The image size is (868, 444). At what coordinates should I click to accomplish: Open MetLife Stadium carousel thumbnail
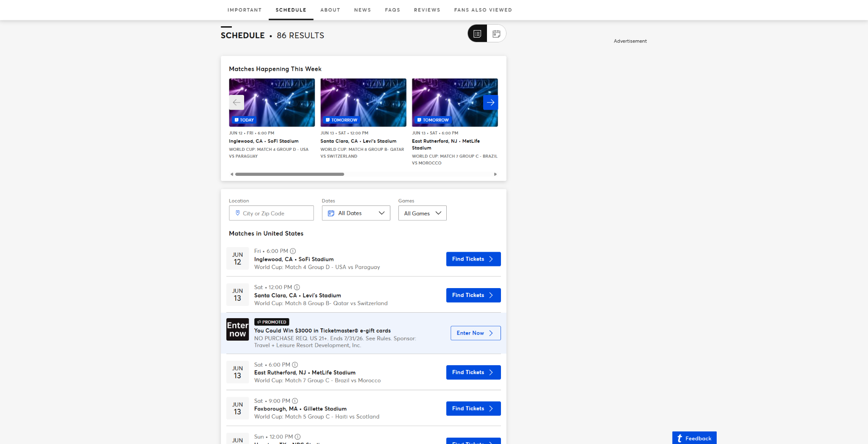[x=455, y=103]
